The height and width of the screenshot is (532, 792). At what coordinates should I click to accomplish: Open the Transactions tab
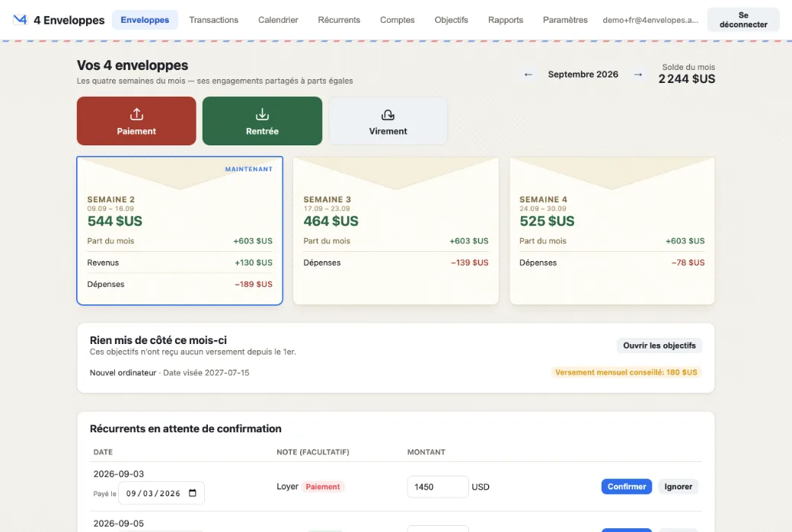point(214,20)
